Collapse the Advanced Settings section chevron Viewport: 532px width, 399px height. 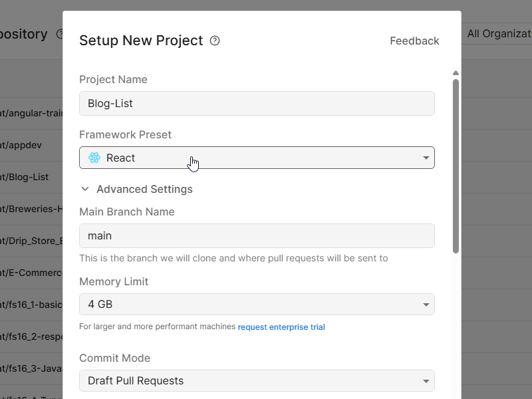[x=85, y=189]
